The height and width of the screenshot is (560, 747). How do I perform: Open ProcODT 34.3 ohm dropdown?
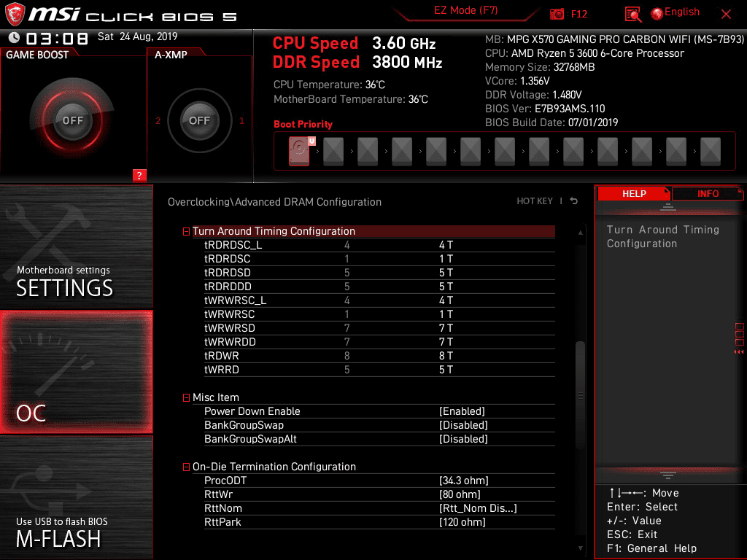point(464,481)
